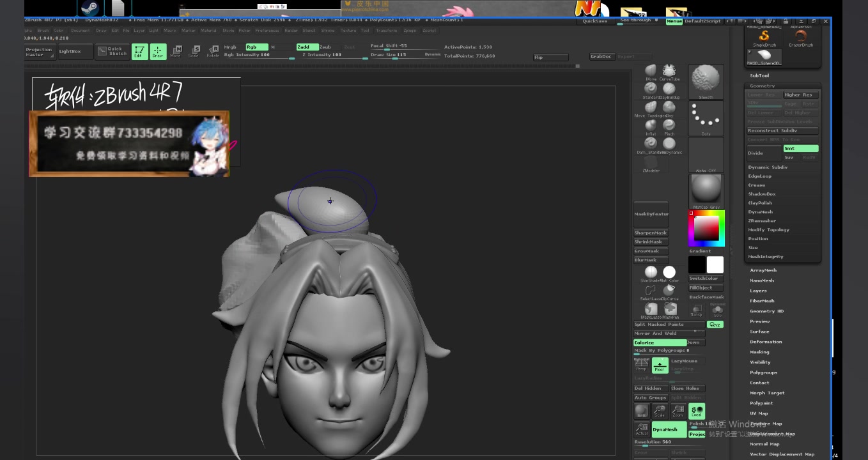Adjust the Draw Size slider
The image size is (868, 460).
406,56
